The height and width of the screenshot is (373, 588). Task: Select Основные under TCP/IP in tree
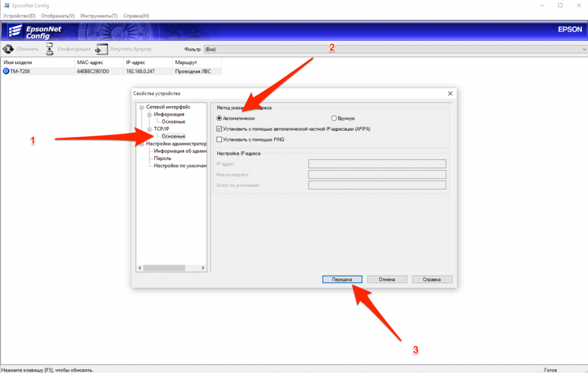[173, 136]
